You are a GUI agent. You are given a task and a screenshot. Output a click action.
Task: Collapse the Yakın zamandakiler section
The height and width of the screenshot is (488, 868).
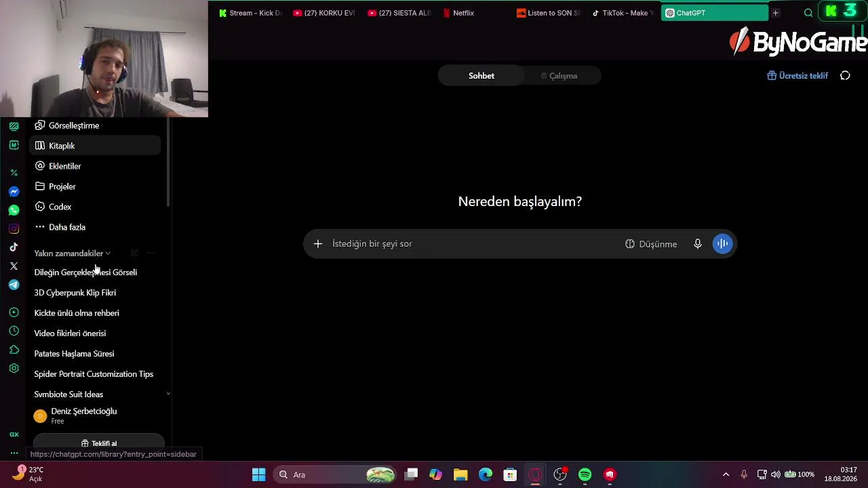pos(73,253)
